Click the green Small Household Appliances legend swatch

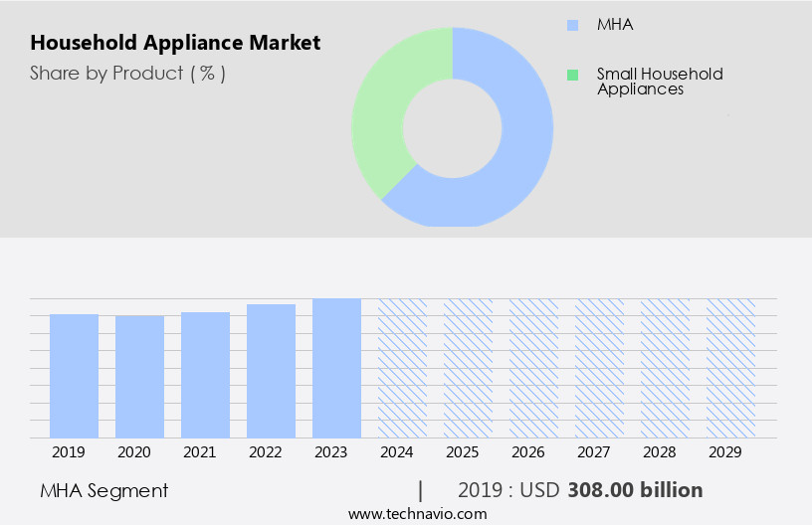point(572,75)
